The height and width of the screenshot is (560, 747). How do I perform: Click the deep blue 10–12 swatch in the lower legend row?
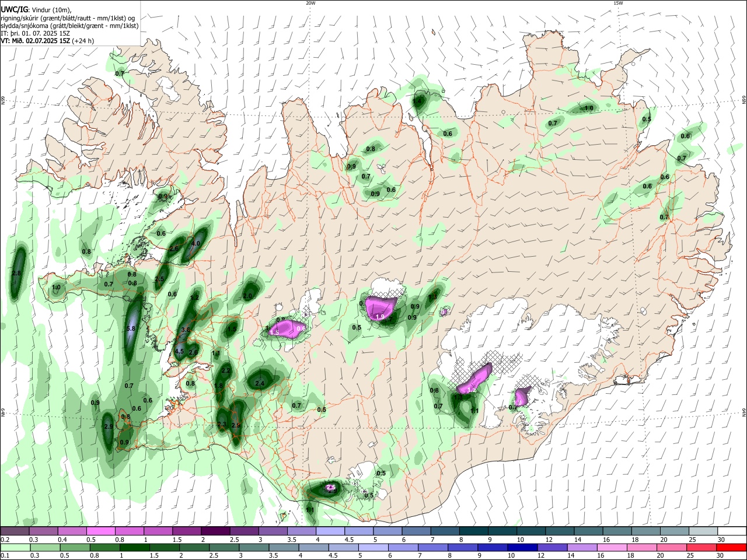pyautogui.click(x=522, y=547)
